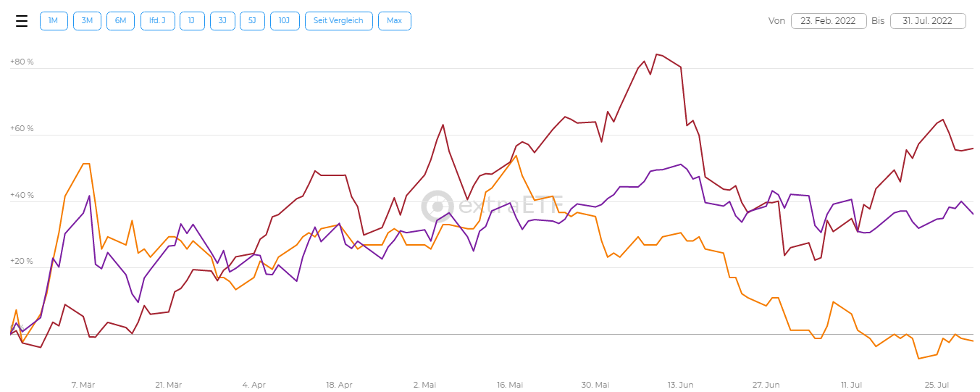Click the dark red line's peak
This screenshot has height=392, width=980.
coord(656,54)
